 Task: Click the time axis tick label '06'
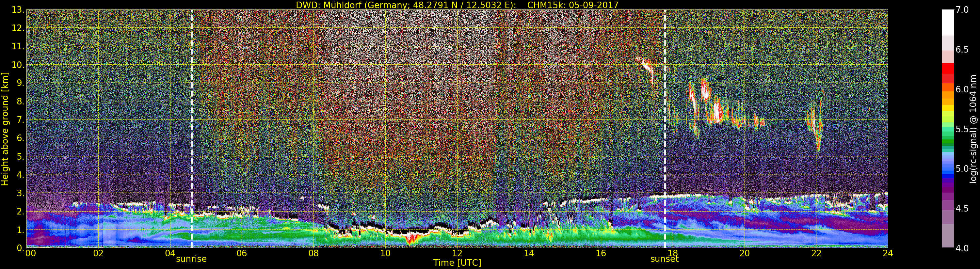[242, 253]
